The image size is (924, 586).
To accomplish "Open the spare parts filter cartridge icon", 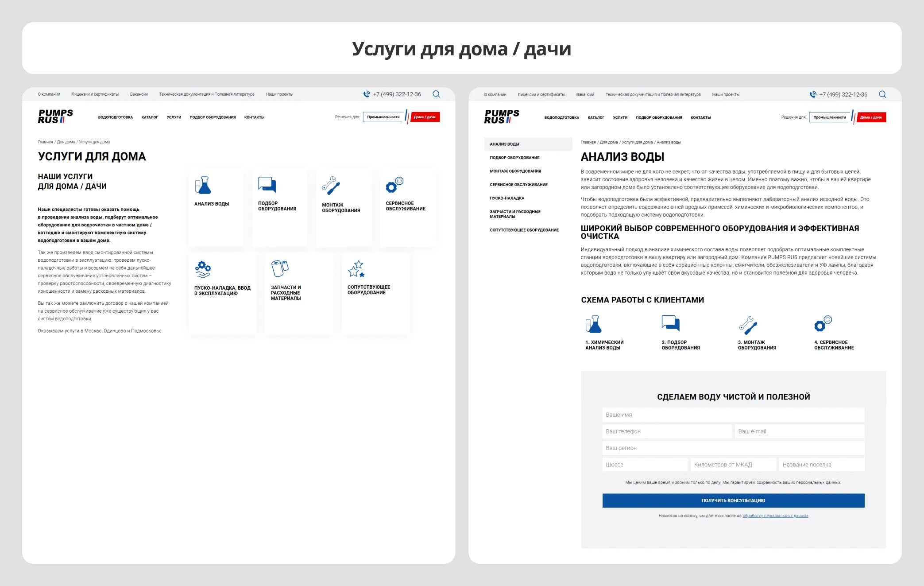I will coord(280,268).
